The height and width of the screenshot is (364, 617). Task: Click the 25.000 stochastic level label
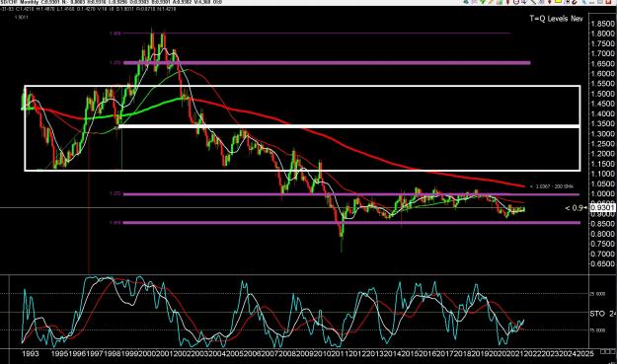click(597, 294)
